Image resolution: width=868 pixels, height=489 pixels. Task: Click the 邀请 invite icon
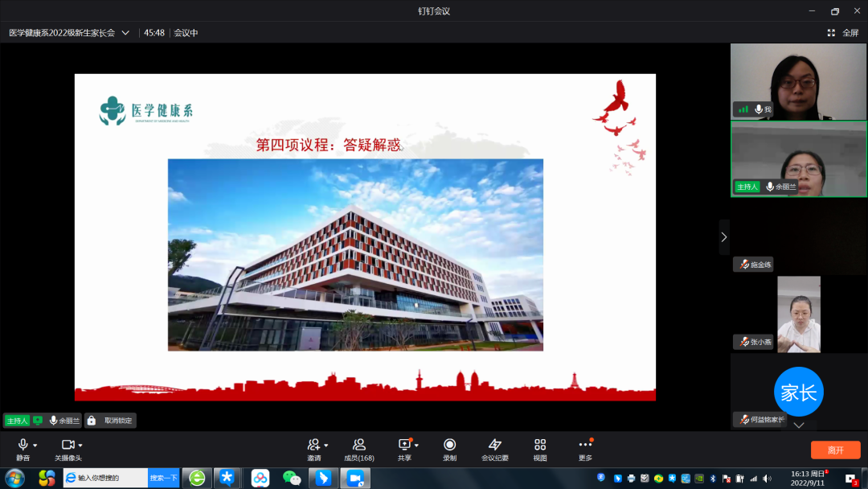[x=313, y=445]
